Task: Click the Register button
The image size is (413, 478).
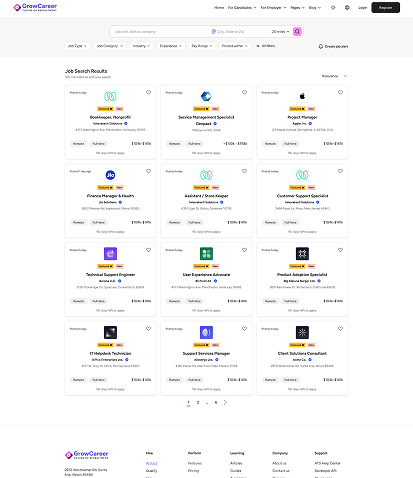Action: (x=386, y=7)
